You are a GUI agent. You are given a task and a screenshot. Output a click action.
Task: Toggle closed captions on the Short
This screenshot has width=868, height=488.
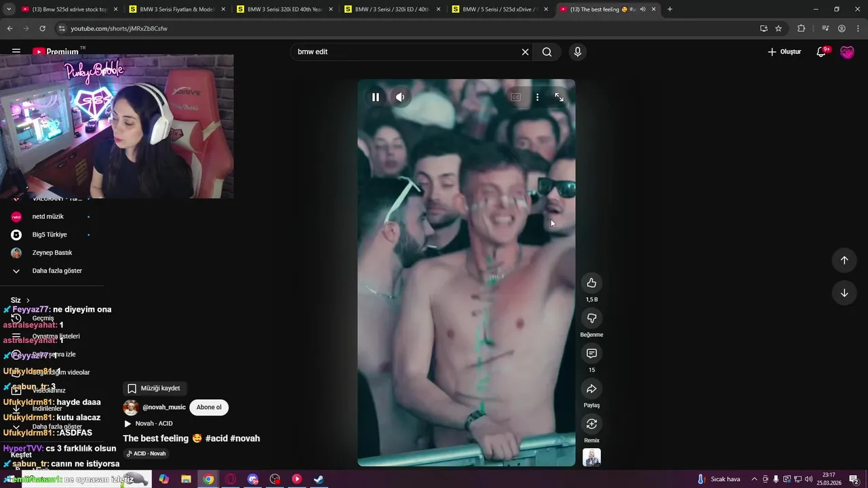coord(515,97)
